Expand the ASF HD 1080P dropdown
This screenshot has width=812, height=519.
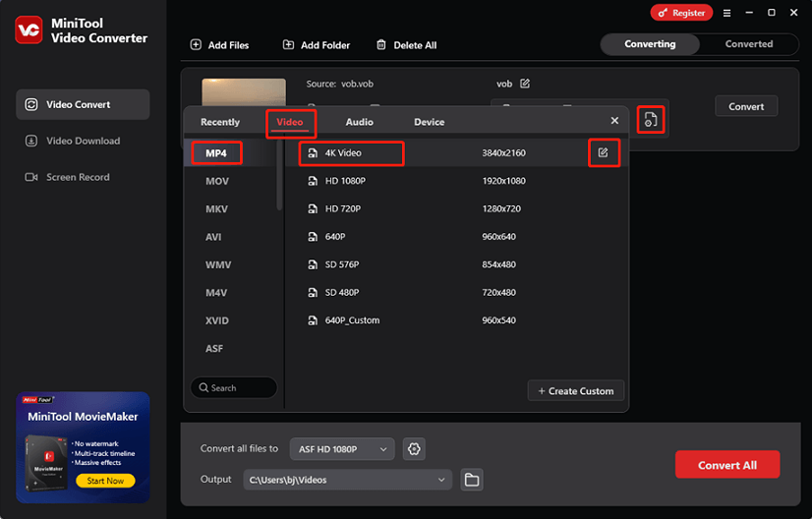[342, 449]
